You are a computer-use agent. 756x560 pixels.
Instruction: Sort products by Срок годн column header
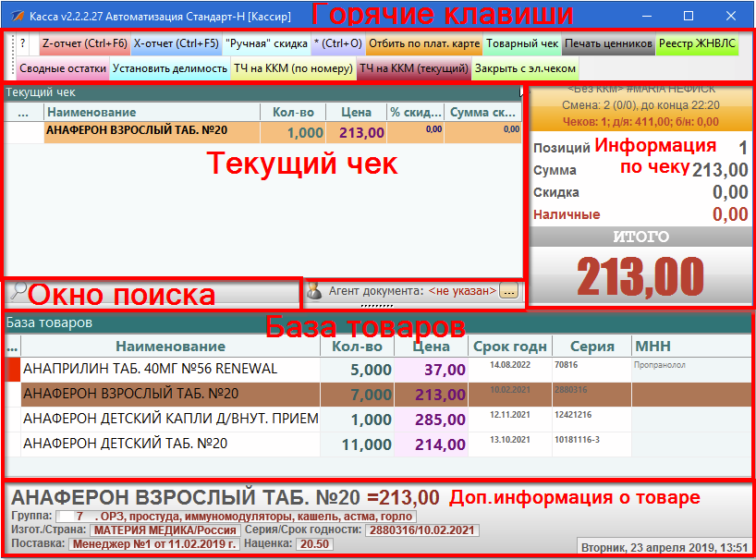509,347
